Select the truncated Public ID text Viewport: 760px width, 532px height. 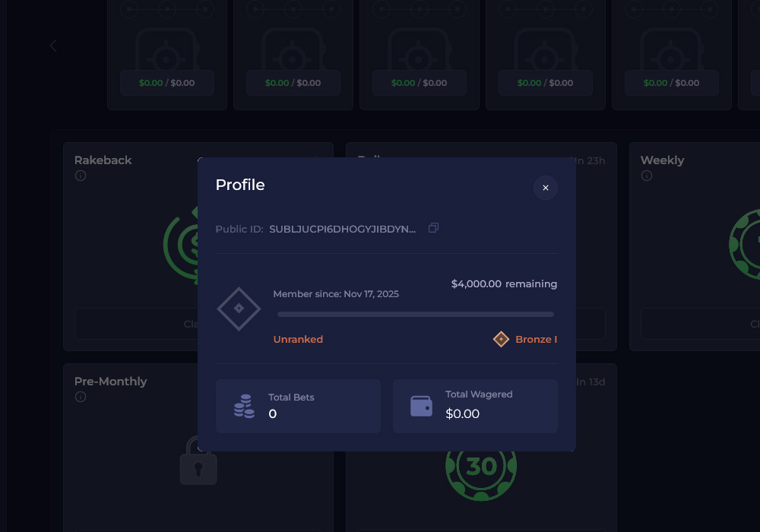342,229
